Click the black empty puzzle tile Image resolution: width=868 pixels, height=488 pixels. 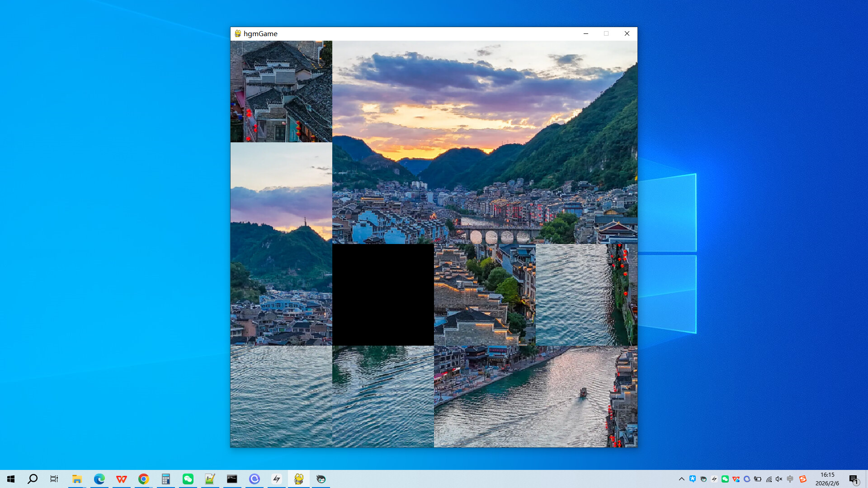(383, 295)
